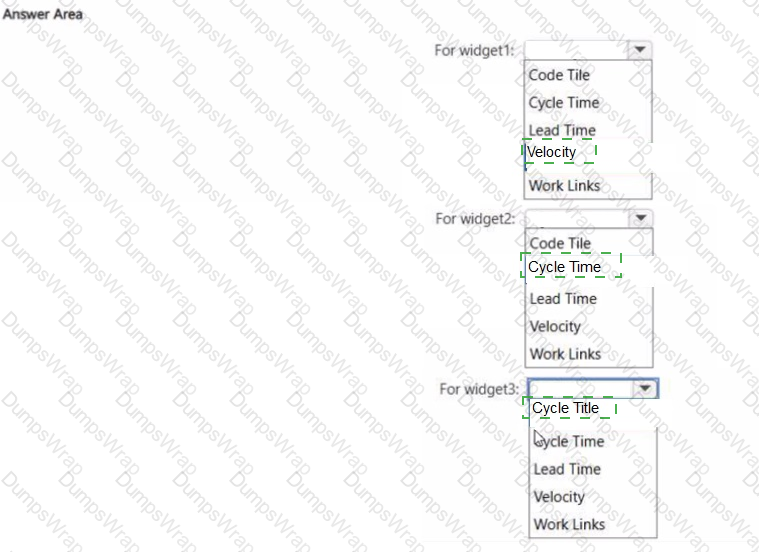This screenshot has height=552, width=759.
Task: Choose Cycle Title in the widget3 list
Action: (x=565, y=408)
